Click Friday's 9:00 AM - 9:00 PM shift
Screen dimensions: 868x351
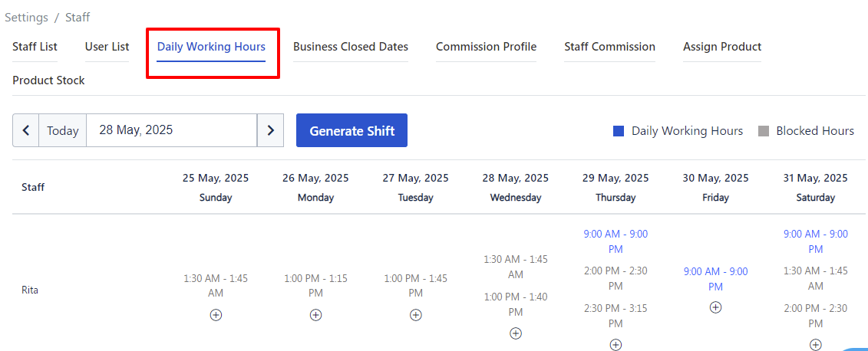pyautogui.click(x=715, y=279)
